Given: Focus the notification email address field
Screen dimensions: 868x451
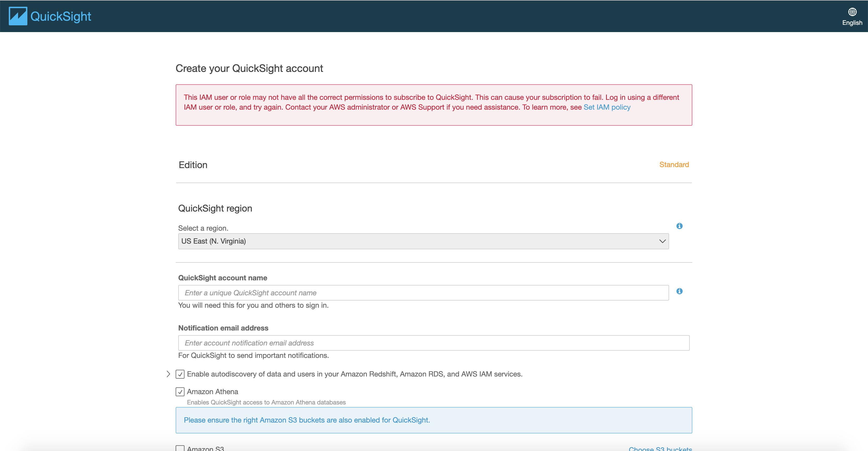Looking at the screenshot, I should point(434,343).
